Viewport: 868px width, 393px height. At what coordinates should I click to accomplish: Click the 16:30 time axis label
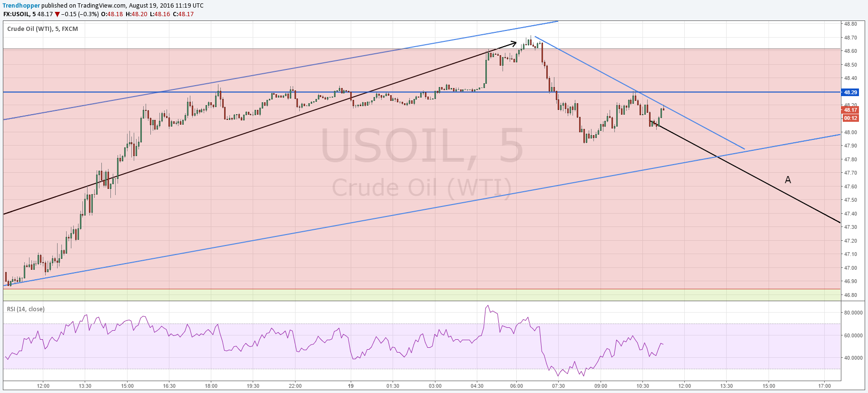click(x=169, y=386)
